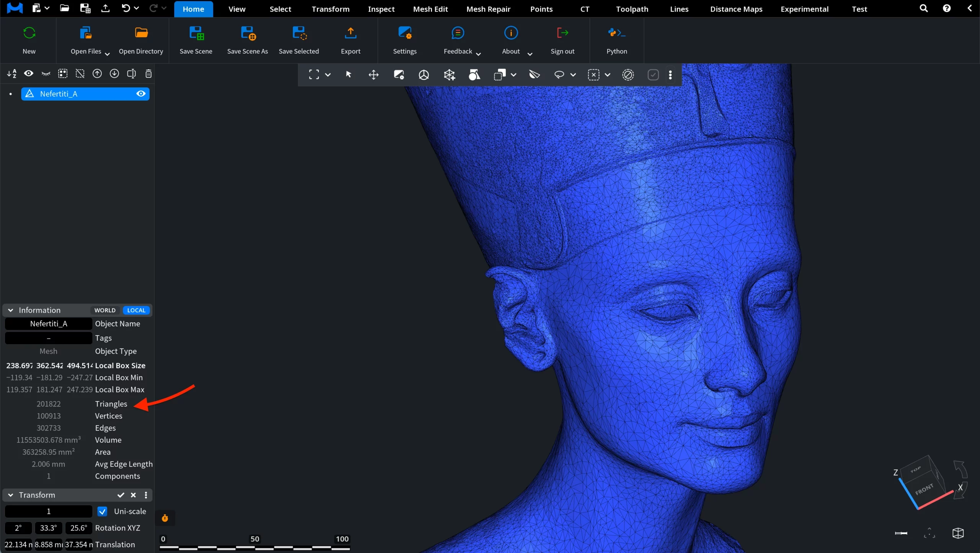This screenshot has height=553, width=980.
Task: Expand the Feedback dropdown arrow
Action: [x=479, y=54]
